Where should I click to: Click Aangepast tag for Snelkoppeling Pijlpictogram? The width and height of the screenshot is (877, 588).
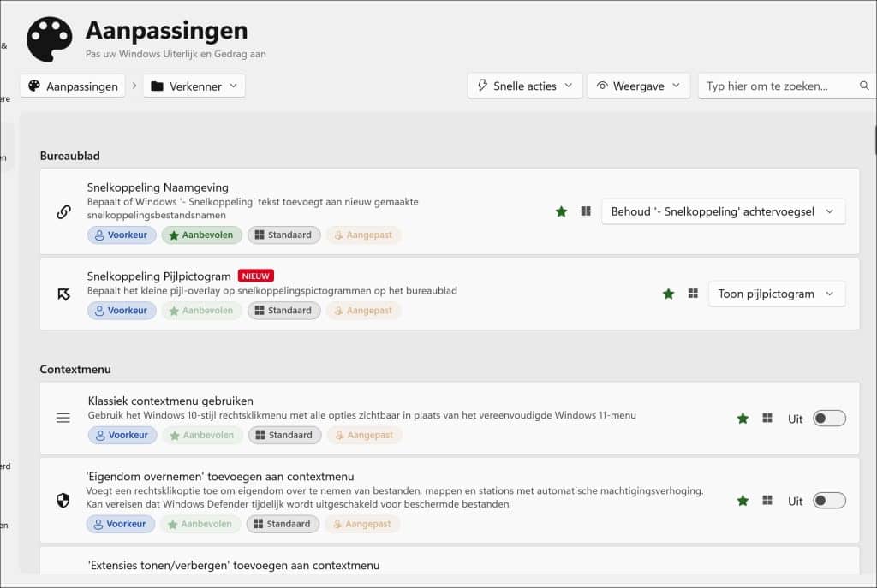point(363,310)
